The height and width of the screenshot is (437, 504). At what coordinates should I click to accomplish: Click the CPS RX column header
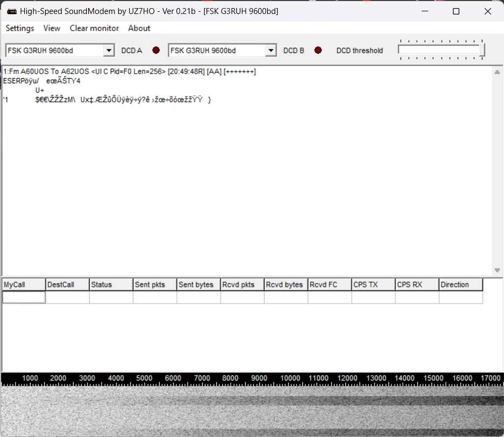point(417,285)
